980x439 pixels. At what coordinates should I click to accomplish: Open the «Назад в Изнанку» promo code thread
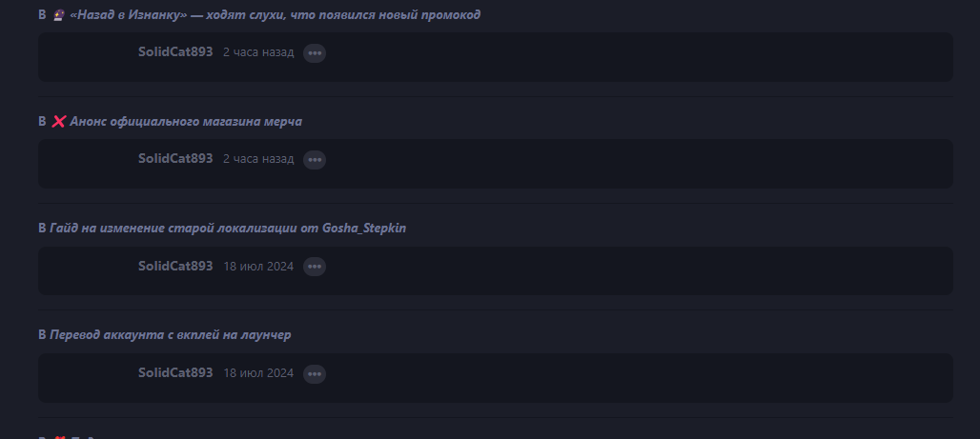click(x=275, y=14)
